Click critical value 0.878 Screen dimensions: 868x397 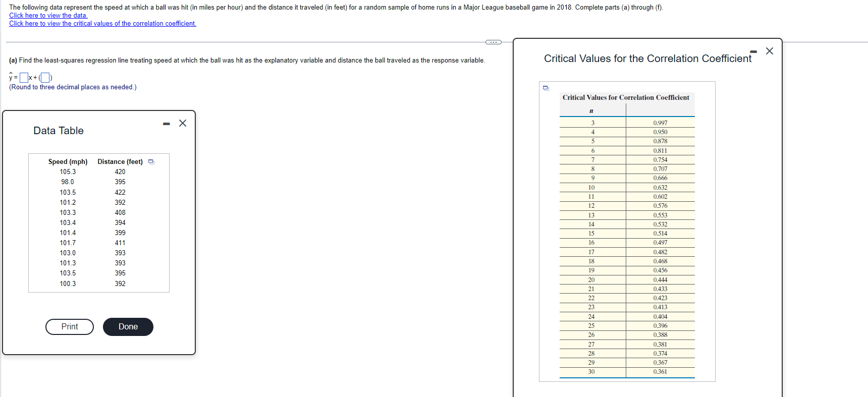[660, 141]
